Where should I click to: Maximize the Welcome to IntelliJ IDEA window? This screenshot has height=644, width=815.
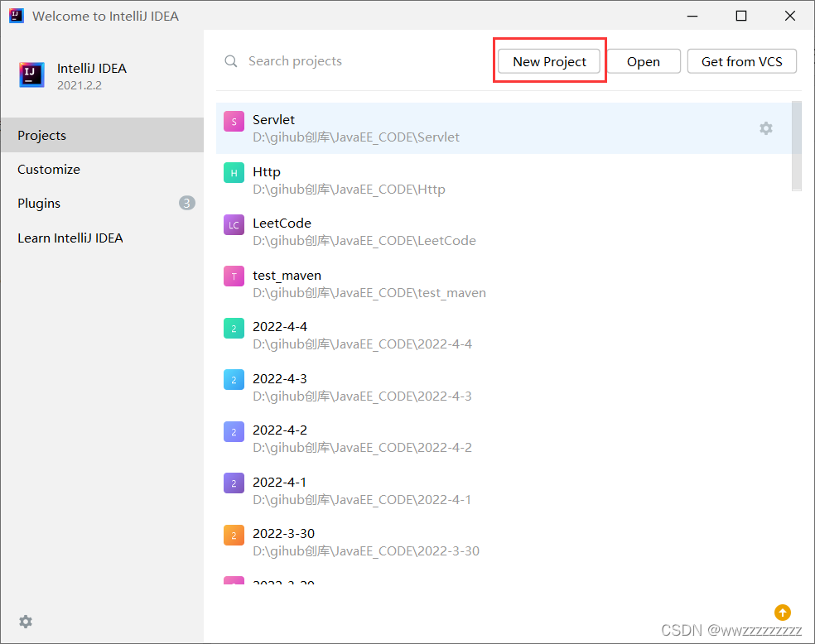(x=741, y=16)
